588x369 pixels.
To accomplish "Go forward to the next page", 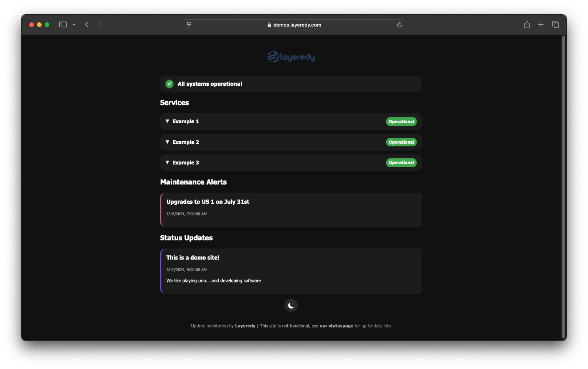I will (x=101, y=25).
